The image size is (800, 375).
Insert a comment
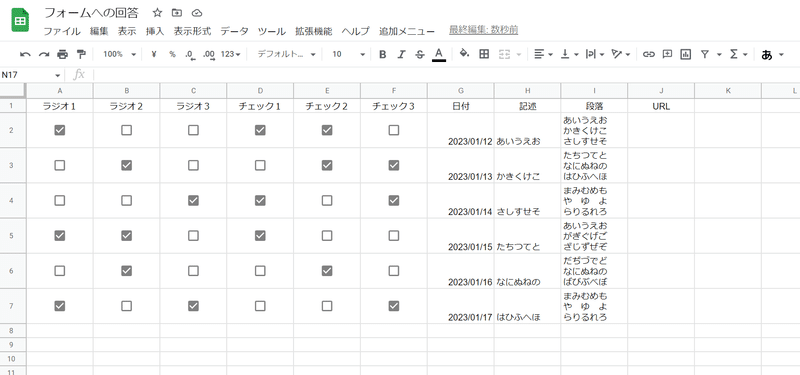tap(667, 54)
